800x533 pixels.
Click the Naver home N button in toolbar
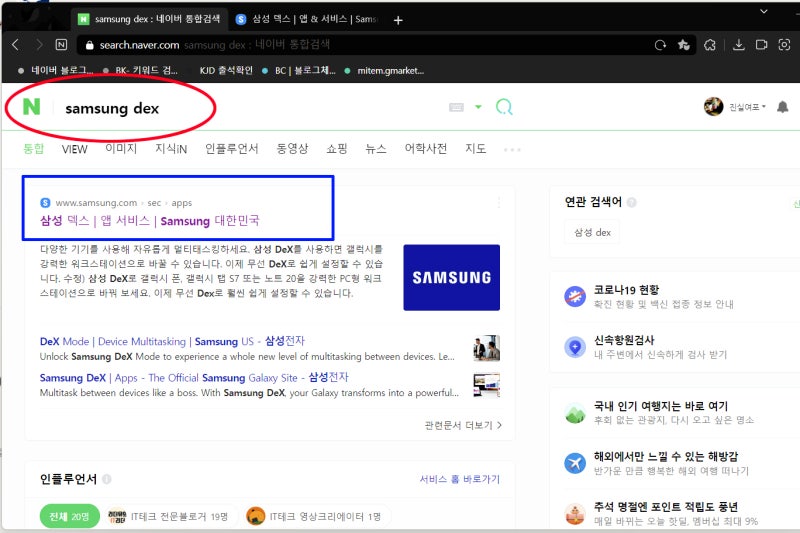(x=61, y=45)
